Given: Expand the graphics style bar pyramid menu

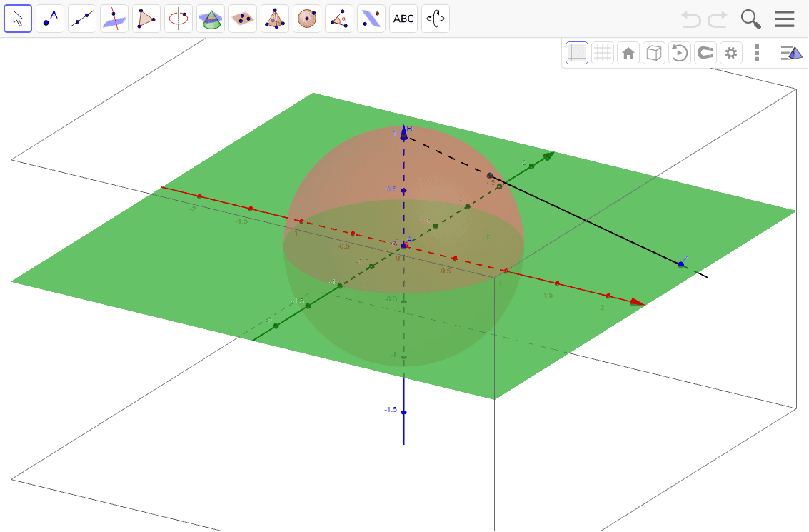Looking at the screenshot, I should click(792, 52).
